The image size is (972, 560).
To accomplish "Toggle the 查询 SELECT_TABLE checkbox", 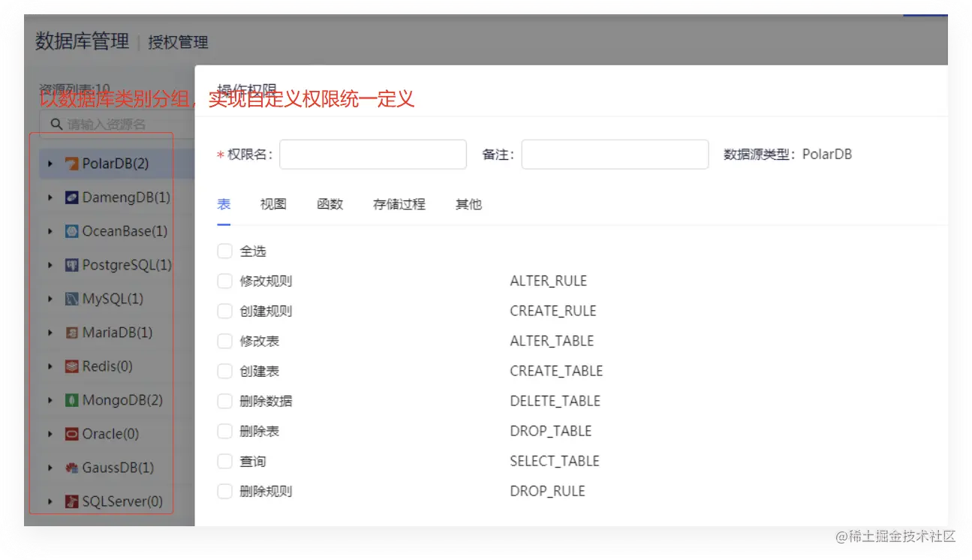I will coord(224,461).
